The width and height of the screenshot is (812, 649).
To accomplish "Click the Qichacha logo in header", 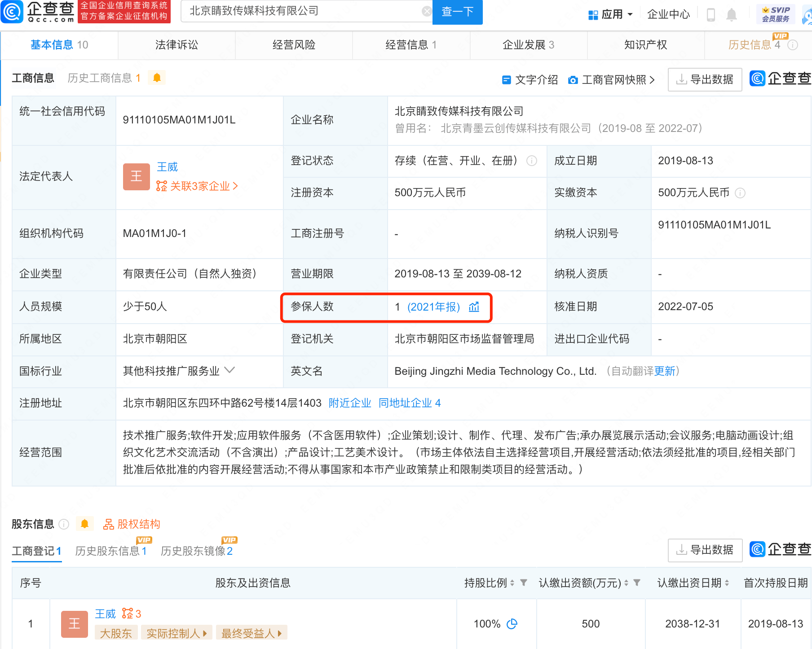I will point(37,12).
